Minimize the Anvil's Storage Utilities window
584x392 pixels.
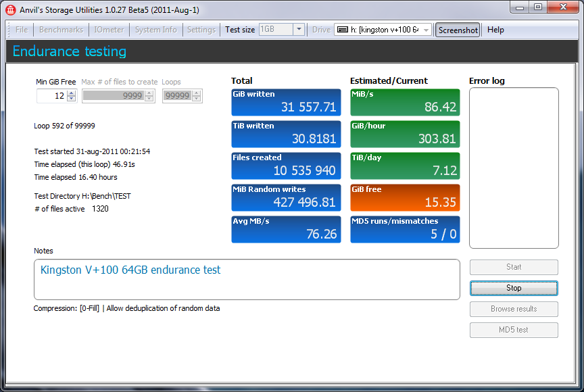click(x=520, y=7)
